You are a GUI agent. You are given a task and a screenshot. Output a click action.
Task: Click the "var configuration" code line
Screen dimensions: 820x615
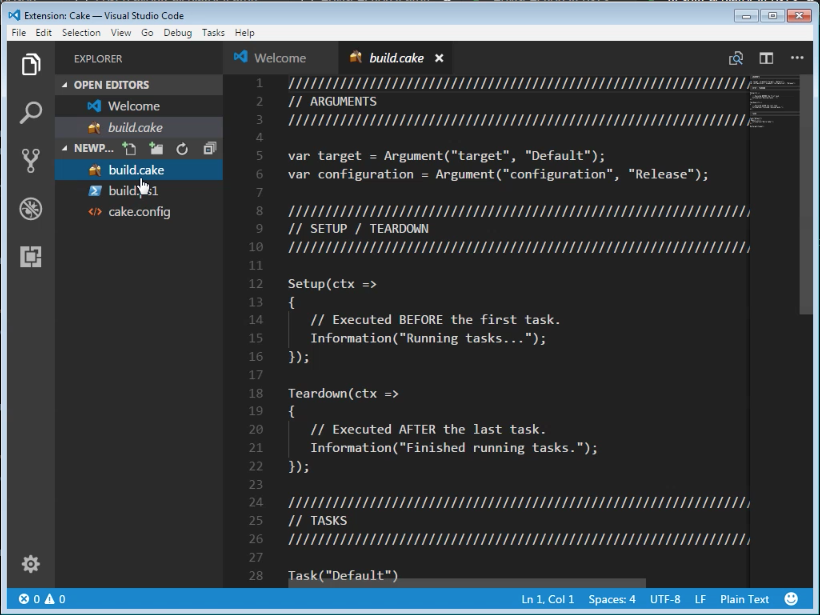pos(498,174)
